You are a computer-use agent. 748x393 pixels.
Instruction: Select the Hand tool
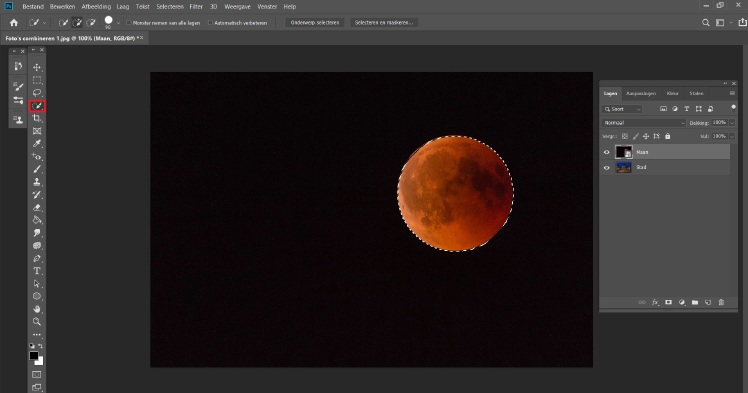point(37,309)
